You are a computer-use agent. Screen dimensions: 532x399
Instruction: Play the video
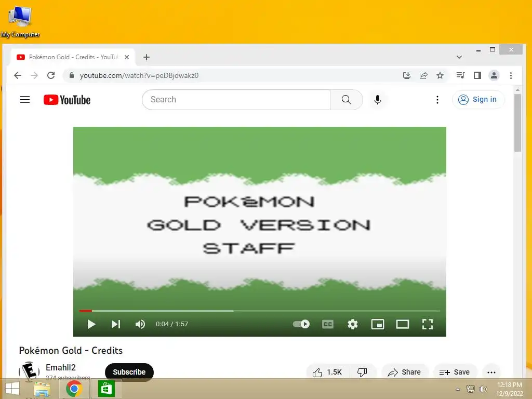point(91,324)
